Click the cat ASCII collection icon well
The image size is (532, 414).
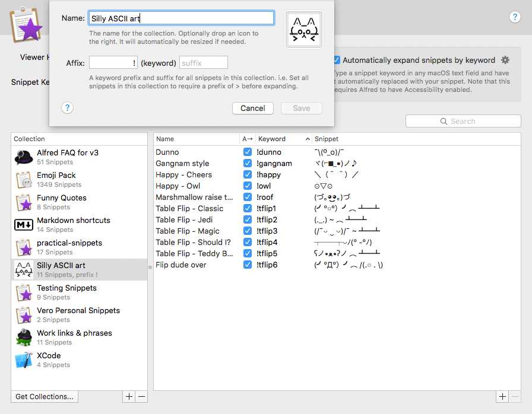[304, 30]
